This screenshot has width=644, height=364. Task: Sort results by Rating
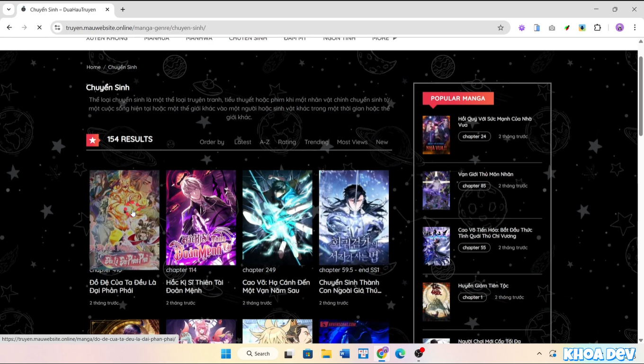coord(287,142)
